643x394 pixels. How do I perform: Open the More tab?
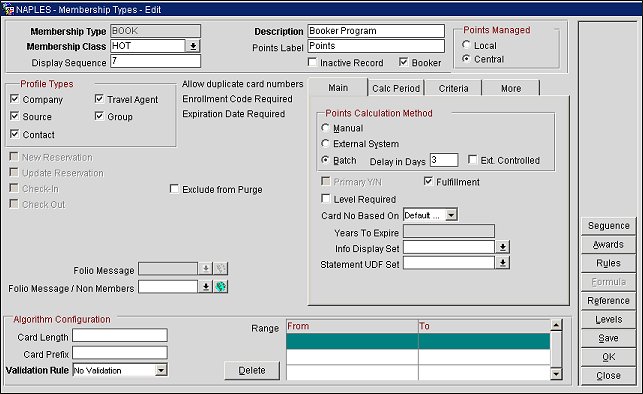[511, 89]
